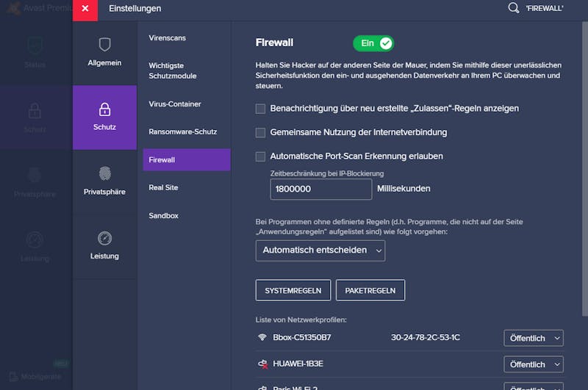
Task: Open Wichtigste Schutzmodule settings
Action: click(173, 71)
